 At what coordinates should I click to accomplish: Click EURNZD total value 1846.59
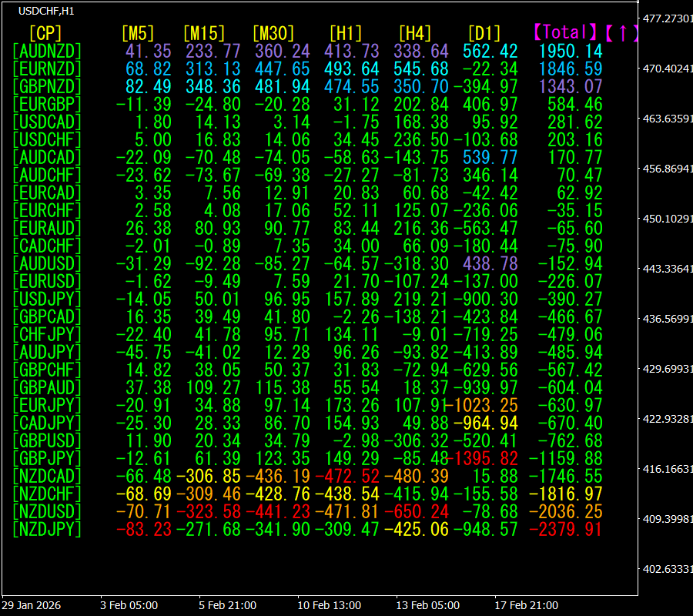tap(571, 69)
